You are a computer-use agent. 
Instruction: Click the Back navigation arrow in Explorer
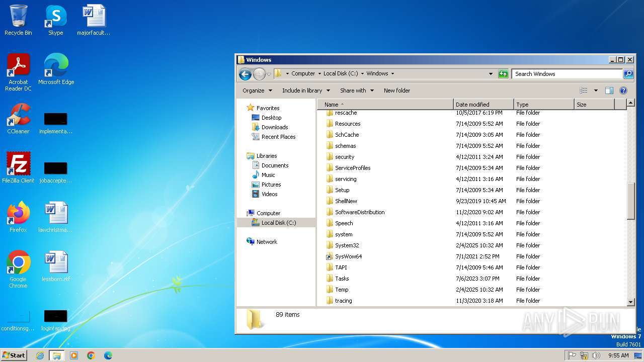click(x=245, y=74)
